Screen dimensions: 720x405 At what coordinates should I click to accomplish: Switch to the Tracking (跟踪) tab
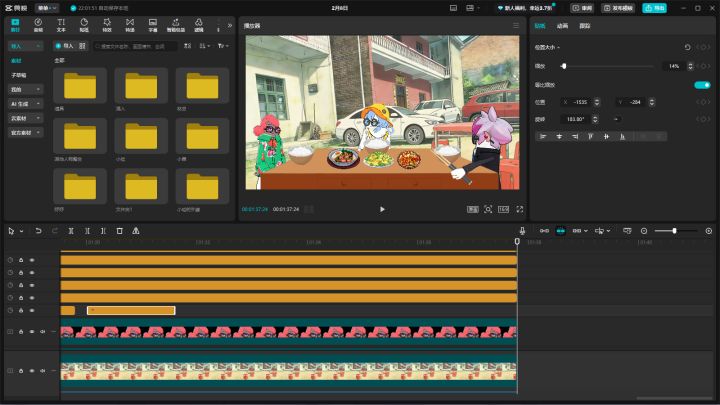[584, 25]
